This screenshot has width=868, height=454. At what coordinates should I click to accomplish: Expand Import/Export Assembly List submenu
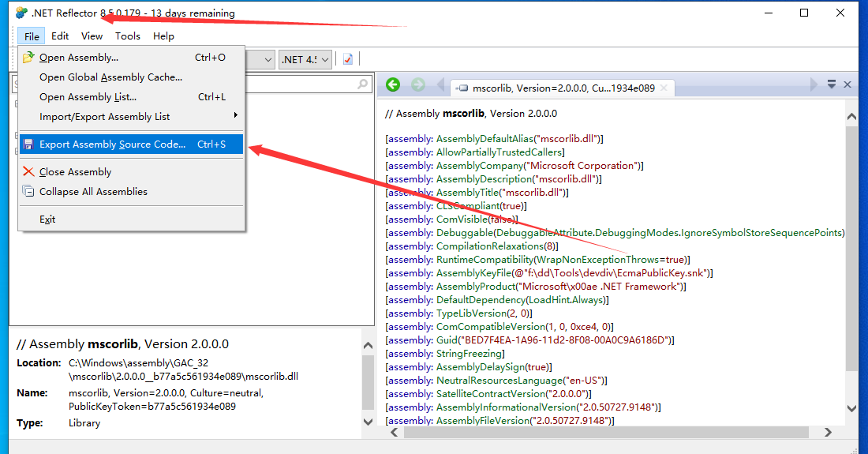coord(131,117)
